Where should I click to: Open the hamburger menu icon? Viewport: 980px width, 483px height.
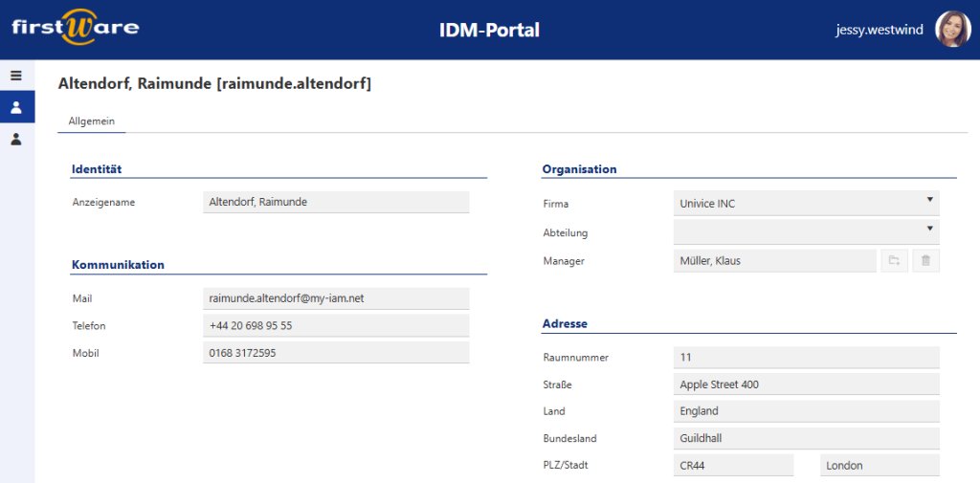tap(16, 76)
